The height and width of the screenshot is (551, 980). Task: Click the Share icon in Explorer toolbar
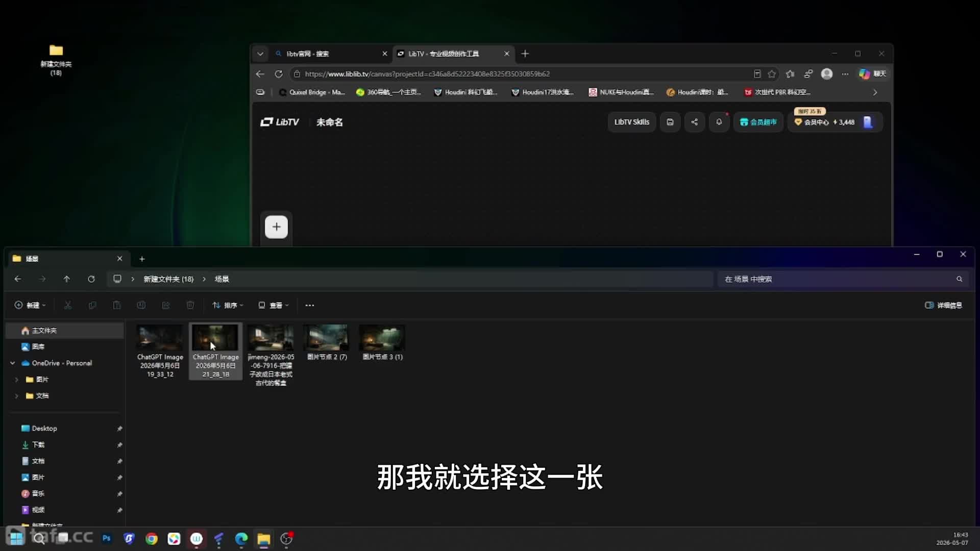(x=166, y=305)
